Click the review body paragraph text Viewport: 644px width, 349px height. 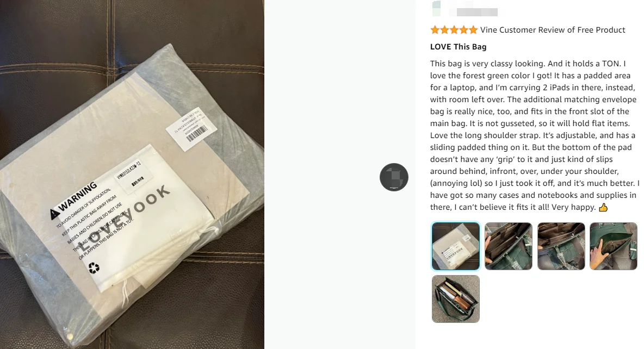pyautogui.click(x=534, y=135)
